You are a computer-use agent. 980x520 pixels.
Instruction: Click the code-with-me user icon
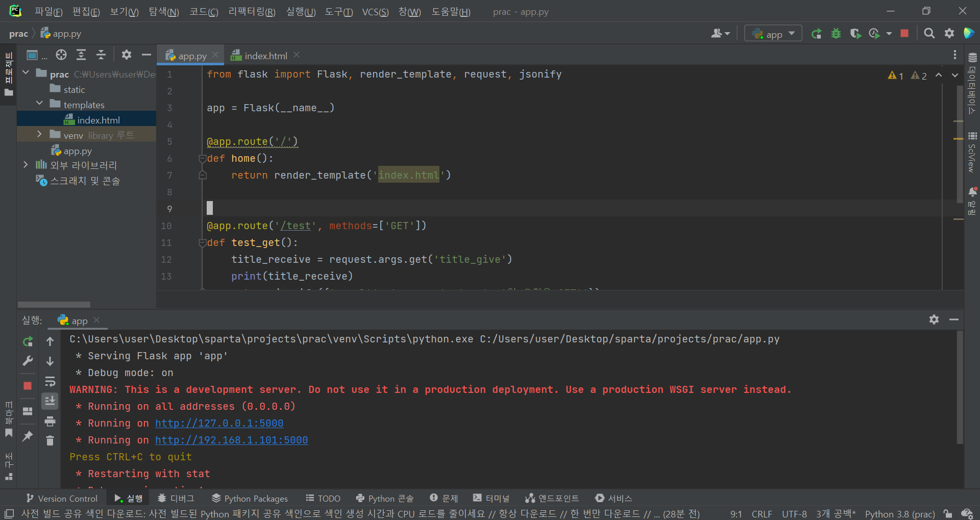[720, 34]
